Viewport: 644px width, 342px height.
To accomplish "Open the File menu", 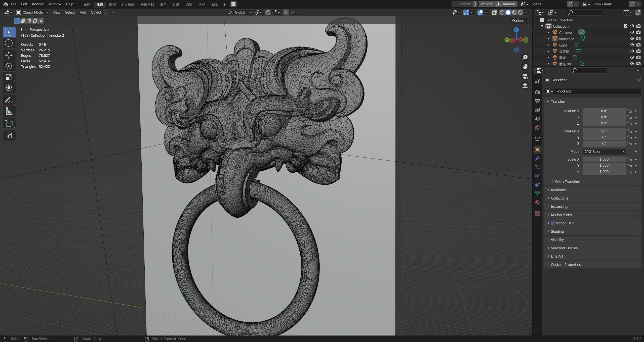I will (x=14, y=4).
